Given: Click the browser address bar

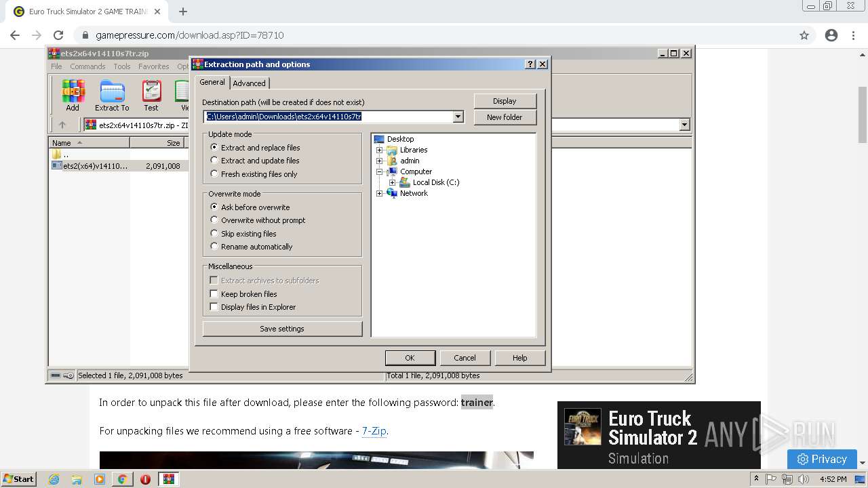Looking at the screenshot, I should 434,35.
